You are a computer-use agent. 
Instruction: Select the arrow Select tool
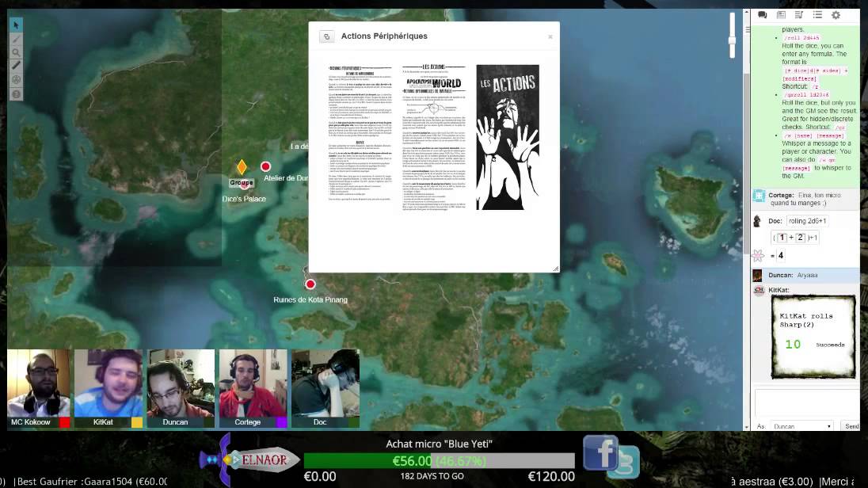click(x=16, y=25)
